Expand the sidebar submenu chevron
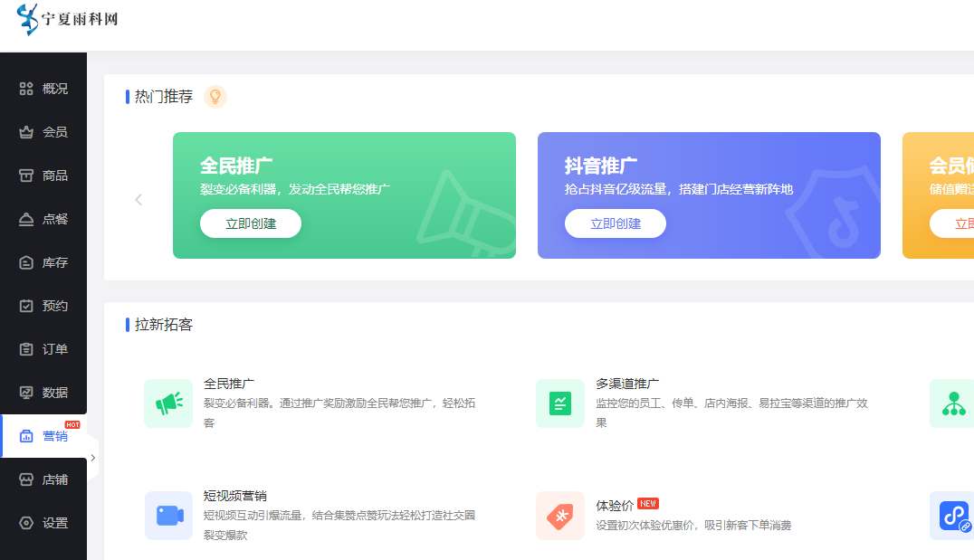The height and width of the screenshot is (560, 974). tap(93, 458)
